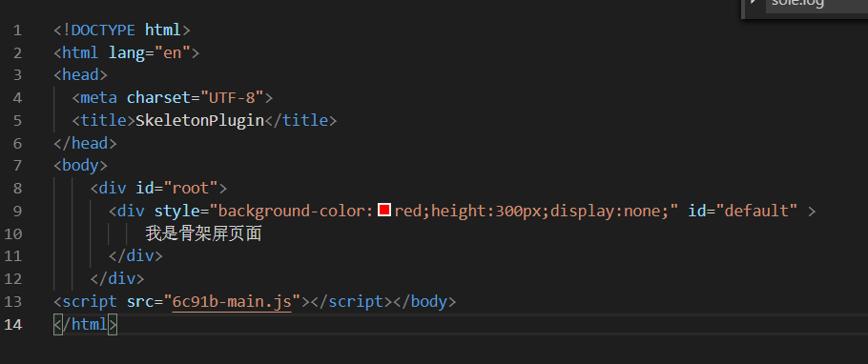Click the SkeletonPlugin title text
Screen dimensions: 868x364
pos(200,120)
